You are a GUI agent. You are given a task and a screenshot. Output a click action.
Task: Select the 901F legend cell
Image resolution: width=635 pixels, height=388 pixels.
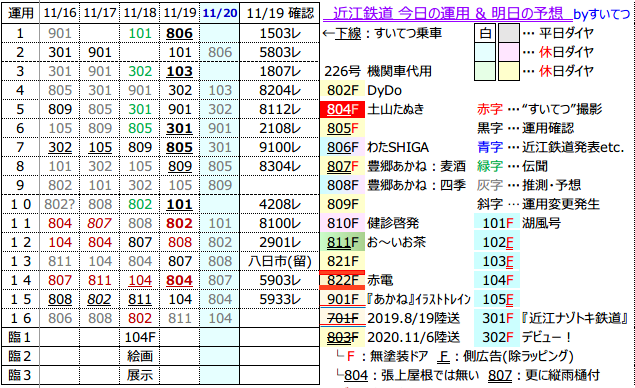(343, 299)
